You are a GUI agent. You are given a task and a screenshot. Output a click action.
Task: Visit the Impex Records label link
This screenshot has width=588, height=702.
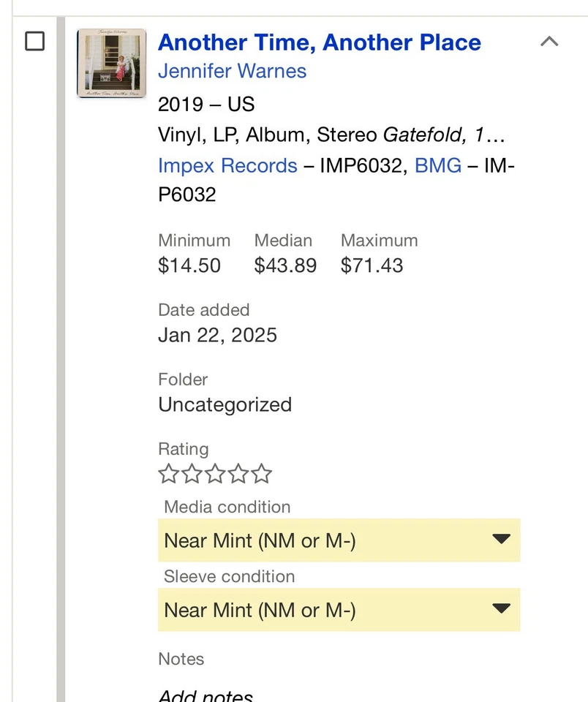click(x=227, y=166)
